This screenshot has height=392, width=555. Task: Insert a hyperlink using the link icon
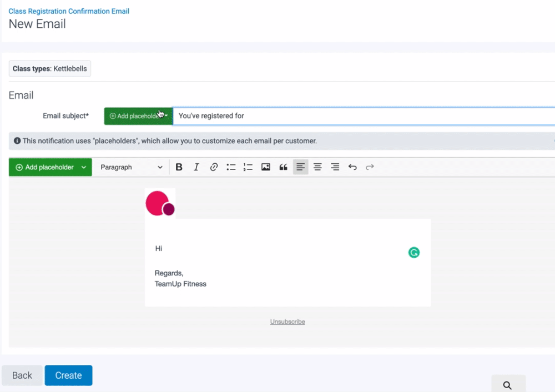point(214,167)
